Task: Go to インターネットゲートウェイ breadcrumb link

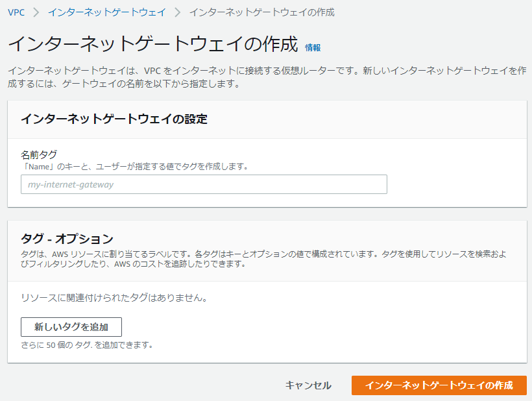Action: 107,12
